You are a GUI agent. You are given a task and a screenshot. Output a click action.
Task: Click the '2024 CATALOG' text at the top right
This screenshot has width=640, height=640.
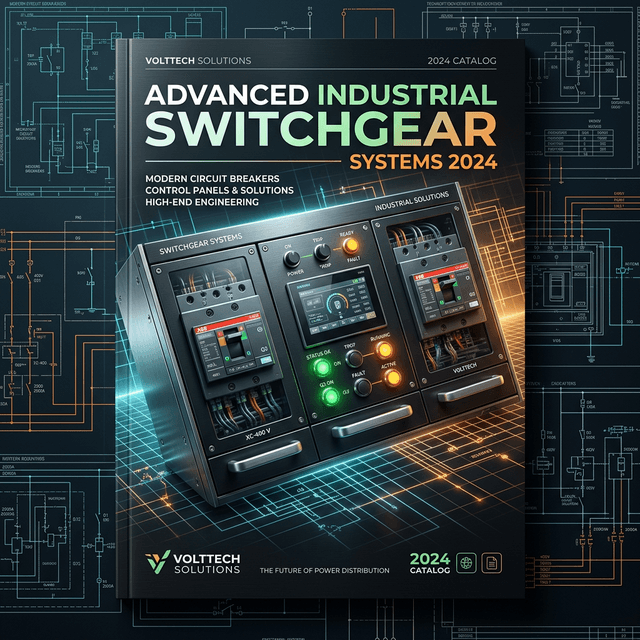pyautogui.click(x=462, y=61)
